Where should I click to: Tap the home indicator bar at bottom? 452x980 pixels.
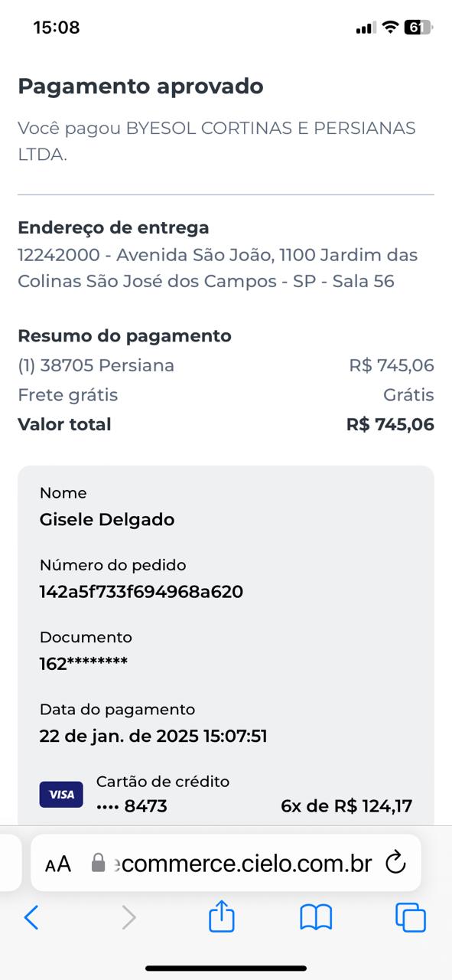click(226, 969)
